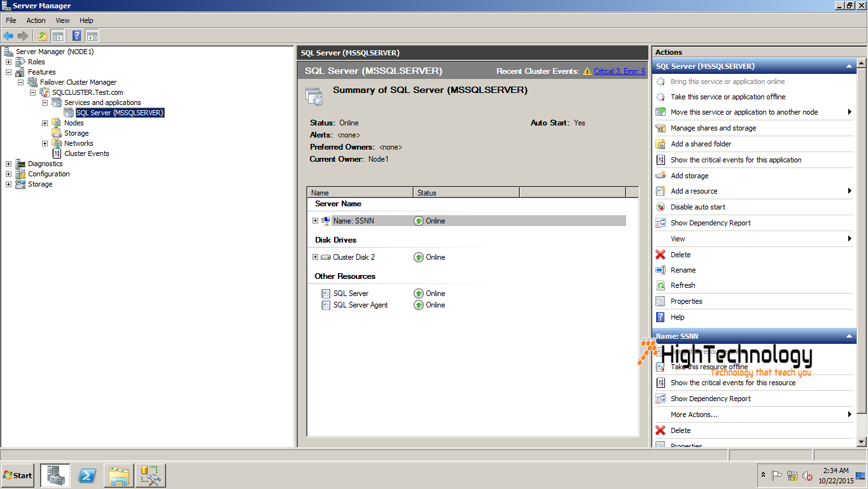Click the Forward arrow toolbar icon
Screen dimensions: 868x489
tap(23, 36)
